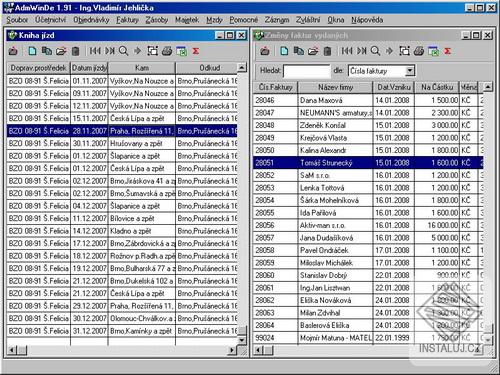Click the Dat.Vzniku column header
This screenshot has height=375, width=500.
tap(394, 87)
